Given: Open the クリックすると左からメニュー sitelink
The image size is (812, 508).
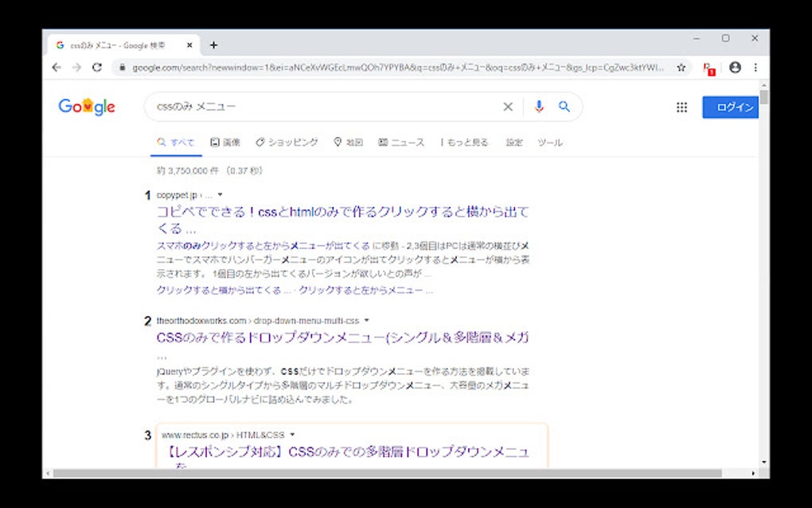Looking at the screenshot, I should click(x=365, y=291).
